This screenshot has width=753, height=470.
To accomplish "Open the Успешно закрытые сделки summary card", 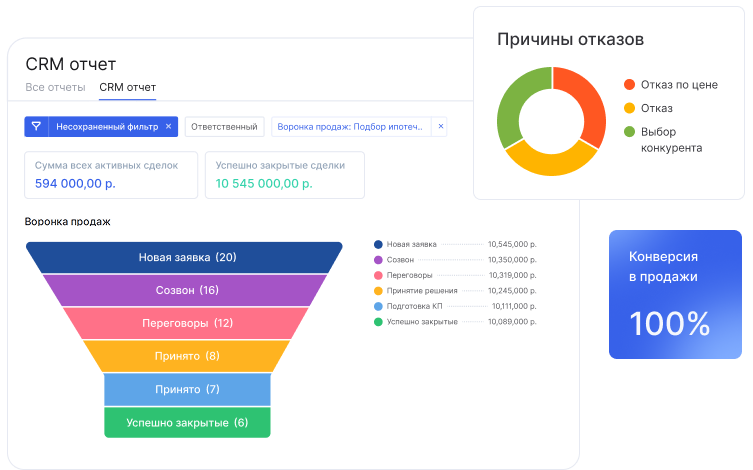I will click(x=284, y=175).
